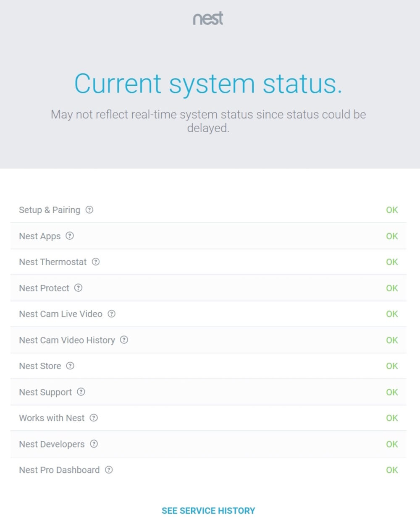Open the Nest Cam Video History tooltip

[124, 340]
